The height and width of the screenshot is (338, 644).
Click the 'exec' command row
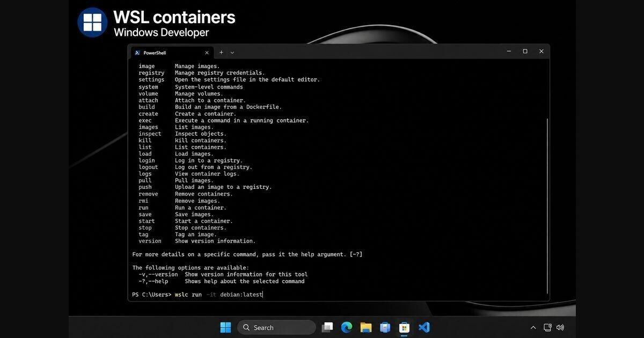[224, 121]
